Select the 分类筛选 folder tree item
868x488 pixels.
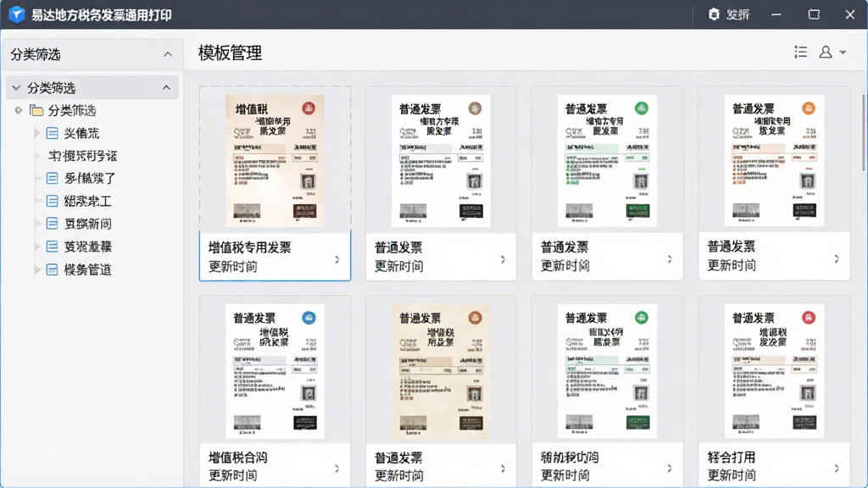click(72, 110)
